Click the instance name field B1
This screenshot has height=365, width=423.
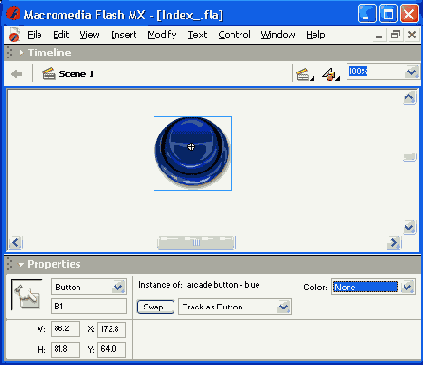point(89,306)
